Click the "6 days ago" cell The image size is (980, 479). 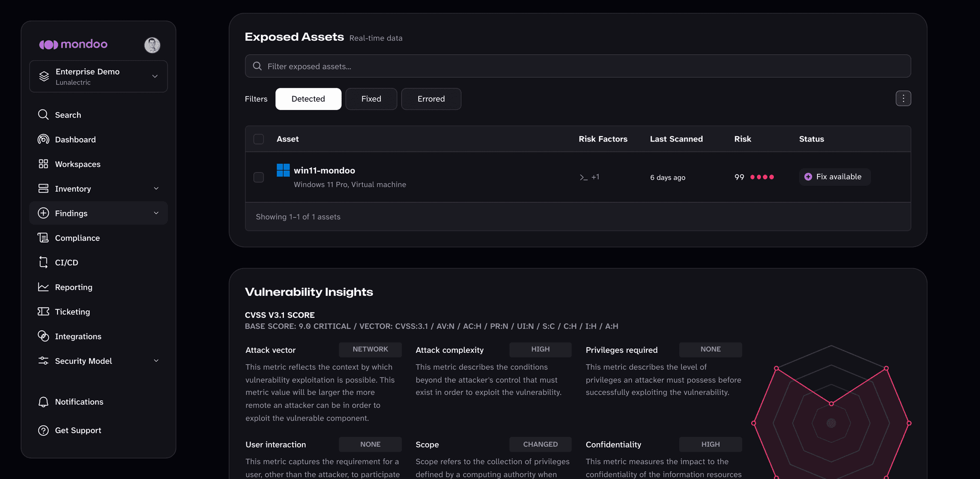[668, 177]
